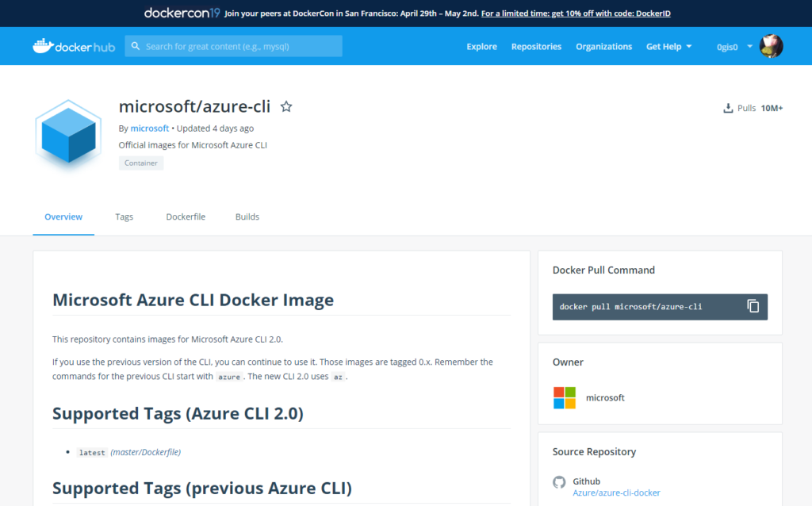Open the Dockerfile tab
Screen dimensions: 812x506
pyautogui.click(x=186, y=217)
